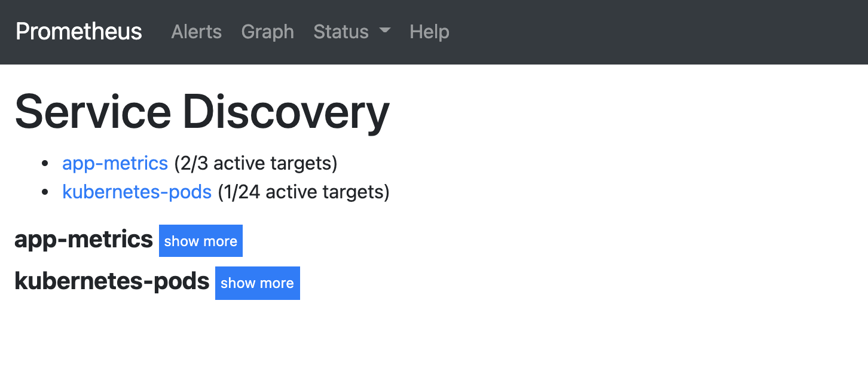Click the bullet point before app-metrics

point(44,163)
